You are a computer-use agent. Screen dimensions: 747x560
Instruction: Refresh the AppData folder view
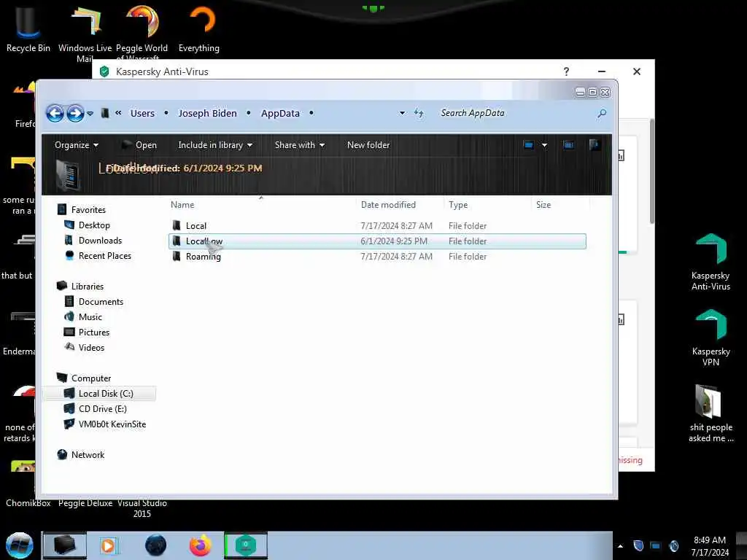(419, 113)
